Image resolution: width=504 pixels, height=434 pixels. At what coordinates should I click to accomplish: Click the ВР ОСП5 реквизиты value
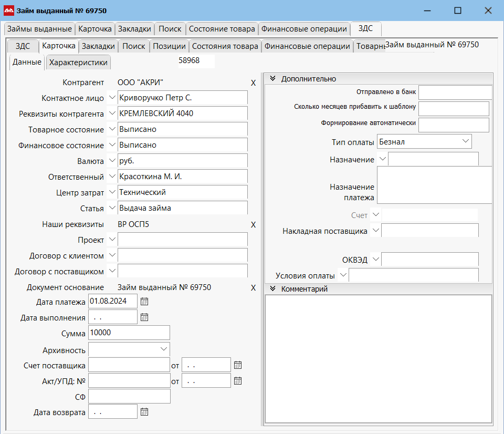coord(133,224)
